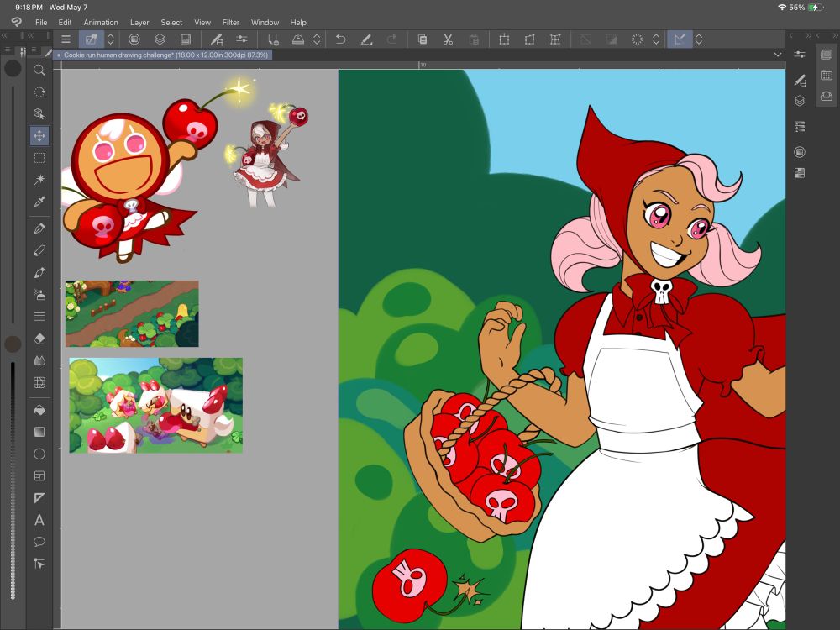Select the Rotate view tool
The width and height of the screenshot is (840, 630).
[39, 92]
